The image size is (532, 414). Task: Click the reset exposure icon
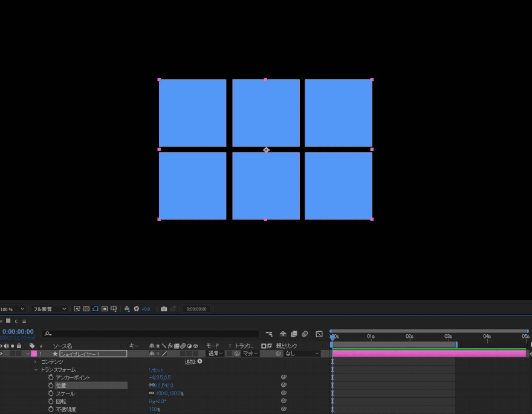[137, 309]
